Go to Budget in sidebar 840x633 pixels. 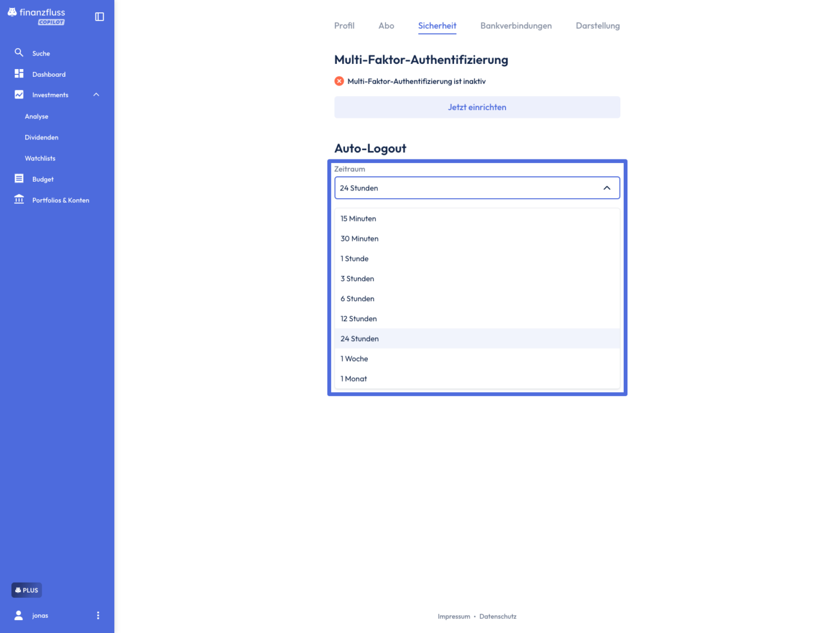[43, 179]
